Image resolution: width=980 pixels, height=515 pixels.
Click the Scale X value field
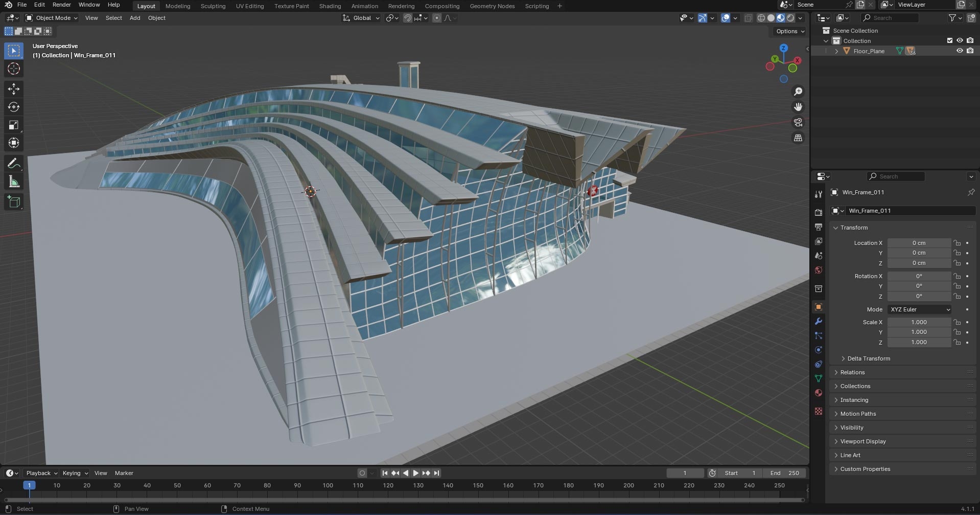[919, 322]
